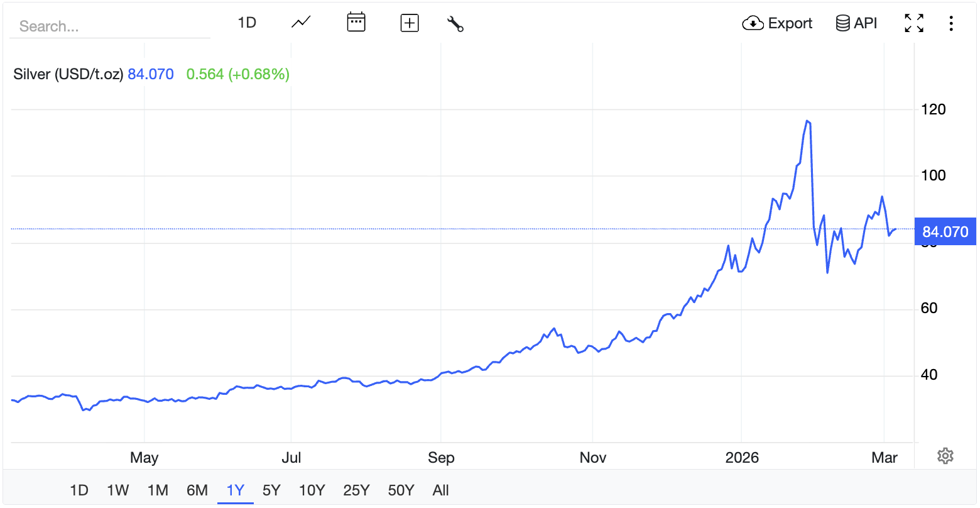Open the calendar date range picker
Viewport: 980px width, 508px height.
point(356,23)
